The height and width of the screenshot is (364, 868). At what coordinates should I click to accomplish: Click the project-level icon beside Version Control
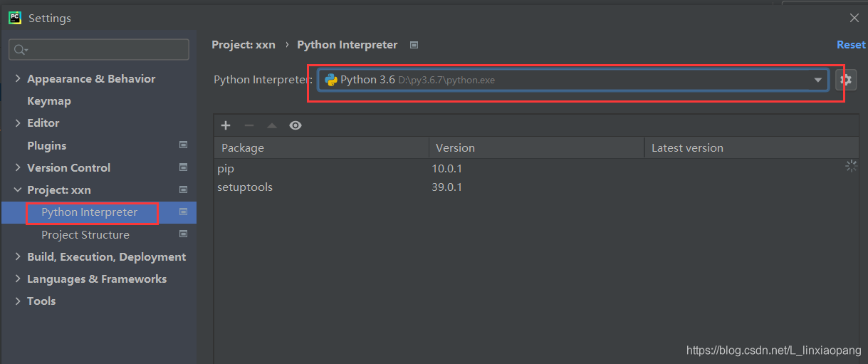point(183,167)
